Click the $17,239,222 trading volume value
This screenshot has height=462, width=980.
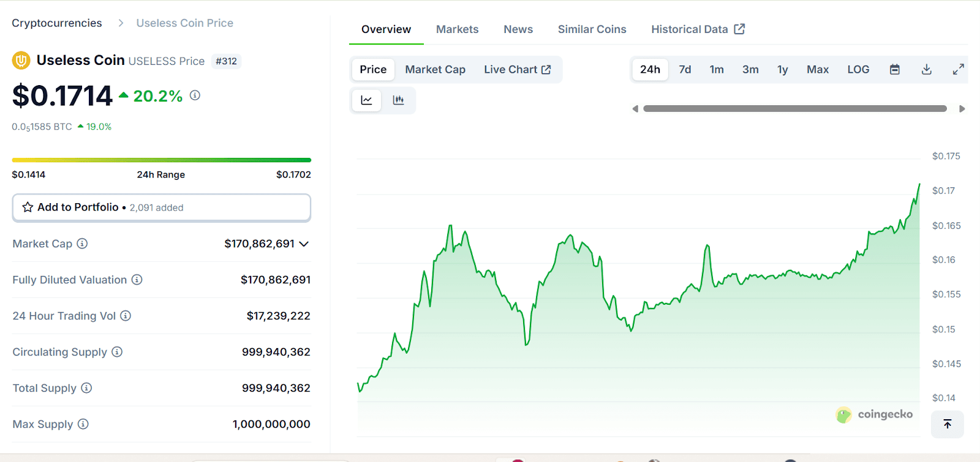pos(279,316)
